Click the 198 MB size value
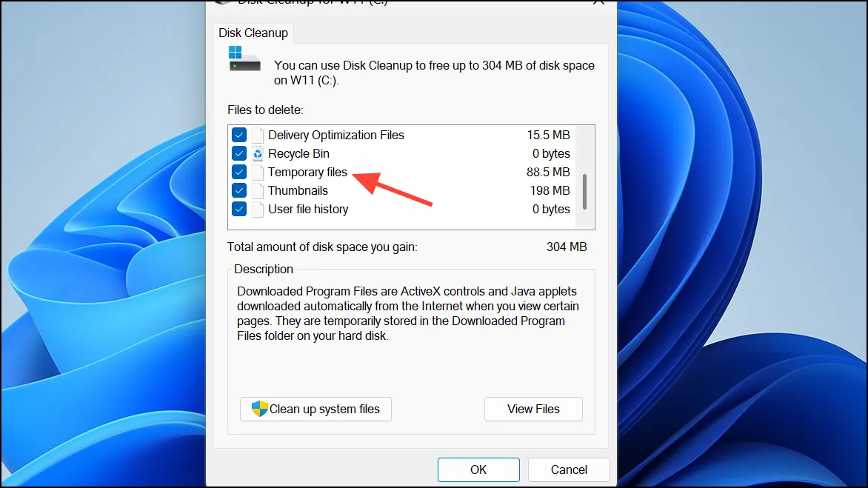The image size is (868, 488). (550, 190)
